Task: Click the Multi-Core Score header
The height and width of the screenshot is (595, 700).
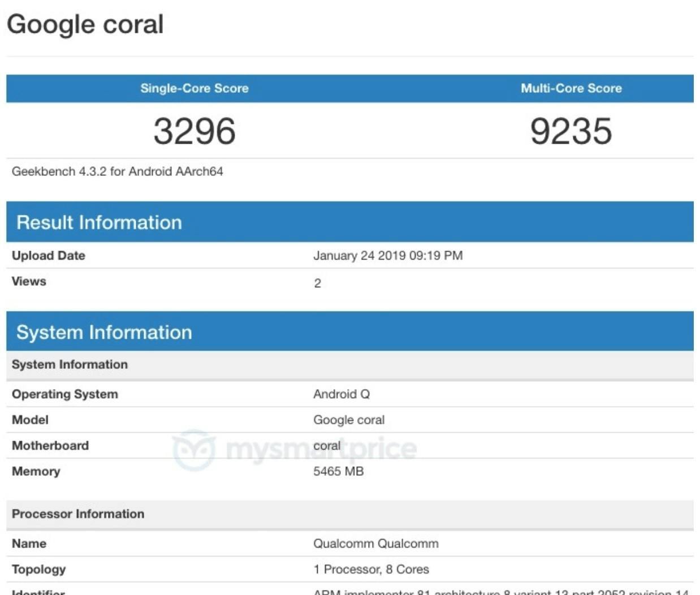Action: 571,88
